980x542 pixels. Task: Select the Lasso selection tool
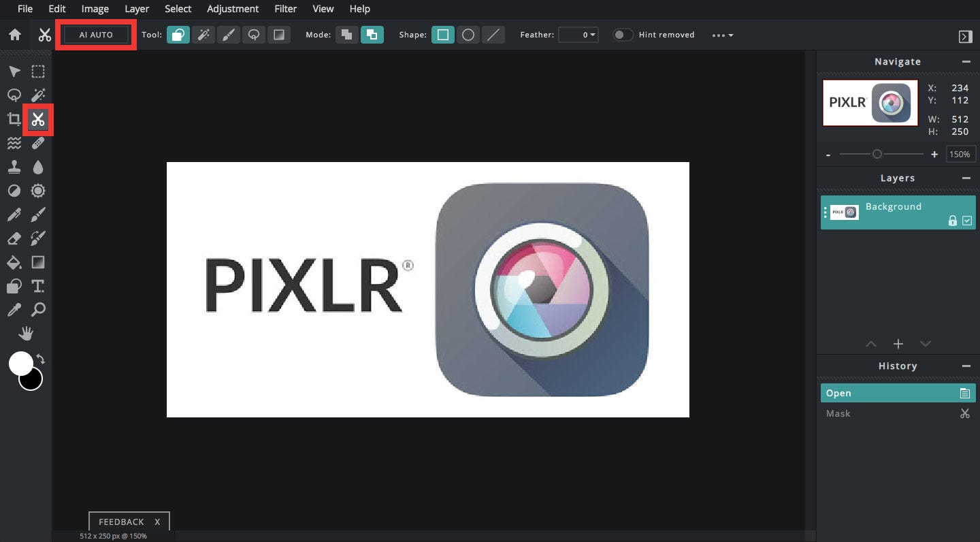click(x=14, y=95)
